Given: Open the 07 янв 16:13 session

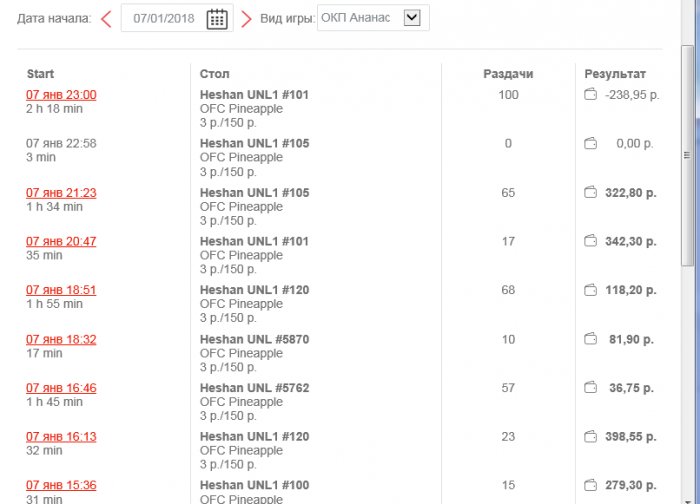Looking at the screenshot, I should (x=61, y=437).
